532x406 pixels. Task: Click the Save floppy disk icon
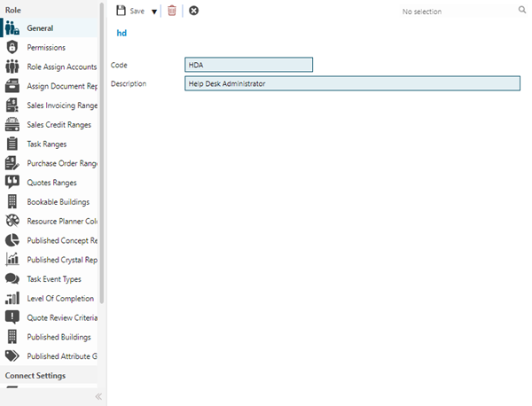coord(121,11)
